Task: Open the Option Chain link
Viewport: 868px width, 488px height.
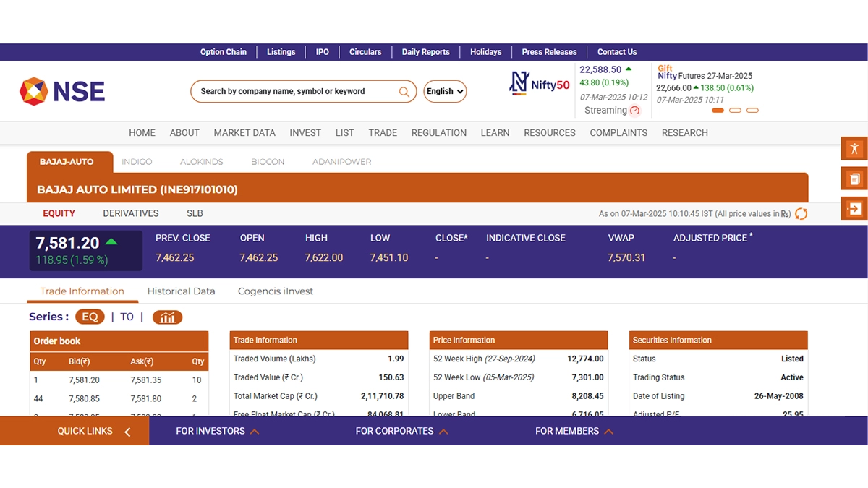Action: click(223, 52)
